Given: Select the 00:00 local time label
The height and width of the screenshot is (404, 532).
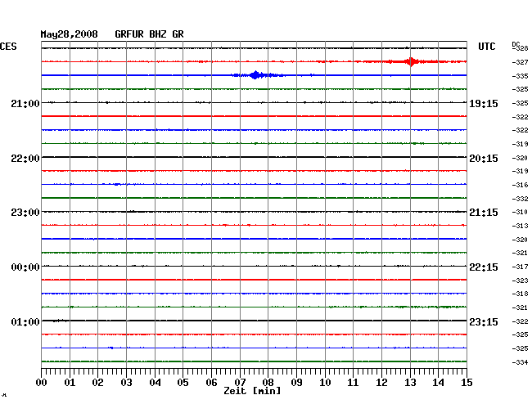Looking at the screenshot, I should [25, 267].
